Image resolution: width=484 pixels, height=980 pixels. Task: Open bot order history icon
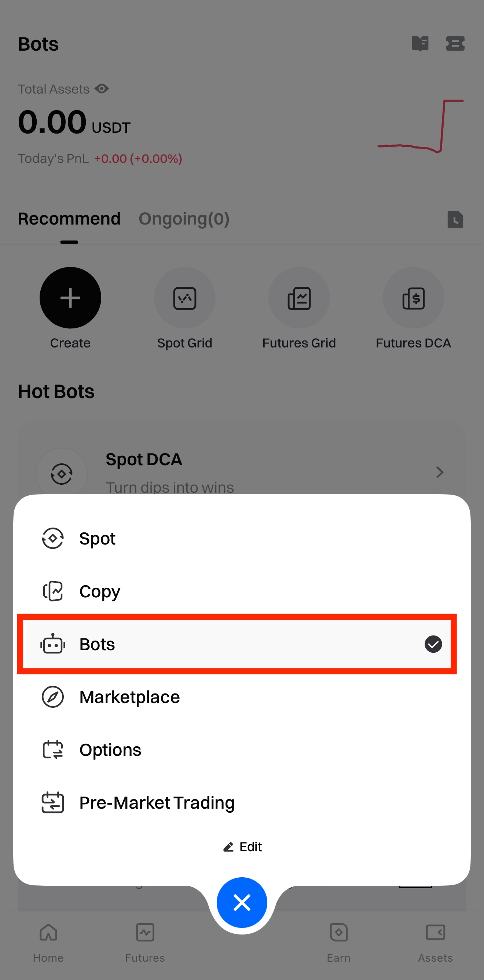coord(455,219)
